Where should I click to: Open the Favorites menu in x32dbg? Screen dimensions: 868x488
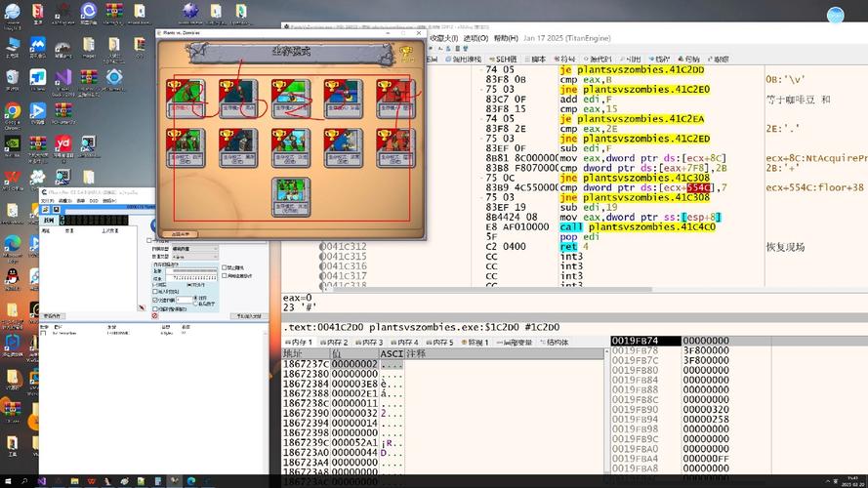444,38
